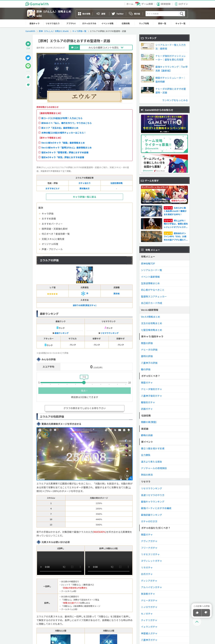Click the 氷 element snowflake icon
The height and width of the screenshot is (644, 215).
coord(83,294)
